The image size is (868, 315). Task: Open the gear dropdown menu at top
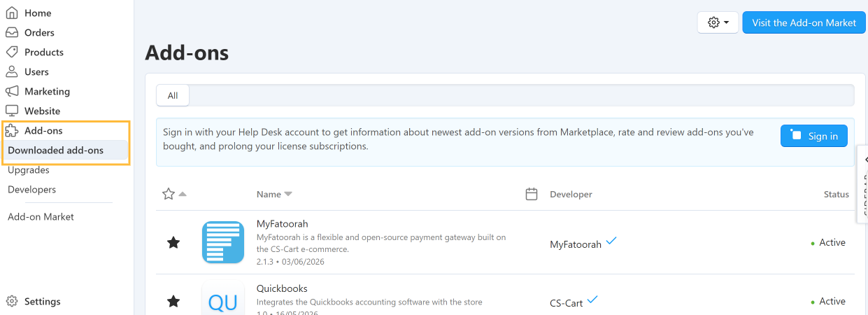point(718,22)
